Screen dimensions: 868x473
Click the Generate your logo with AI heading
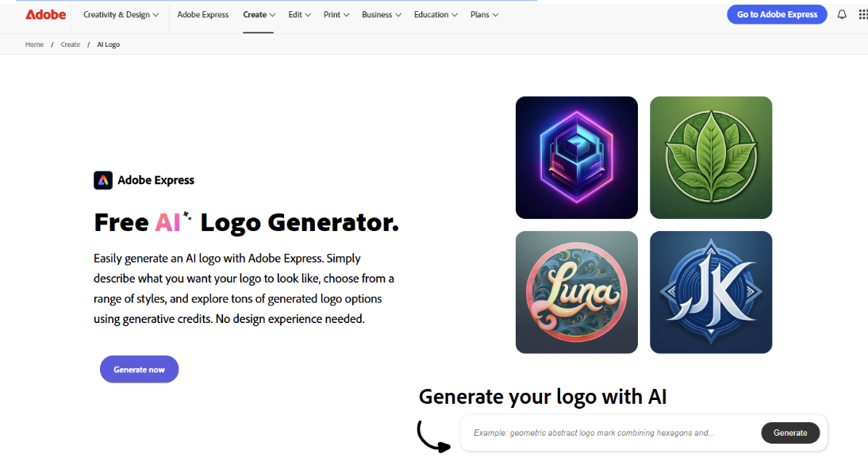(x=543, y=397)
